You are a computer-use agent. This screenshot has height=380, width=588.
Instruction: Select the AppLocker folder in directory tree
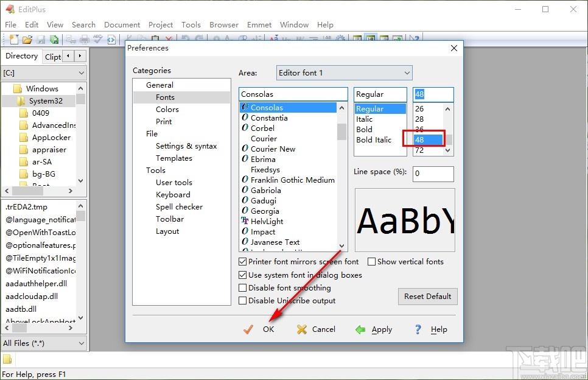51,137
